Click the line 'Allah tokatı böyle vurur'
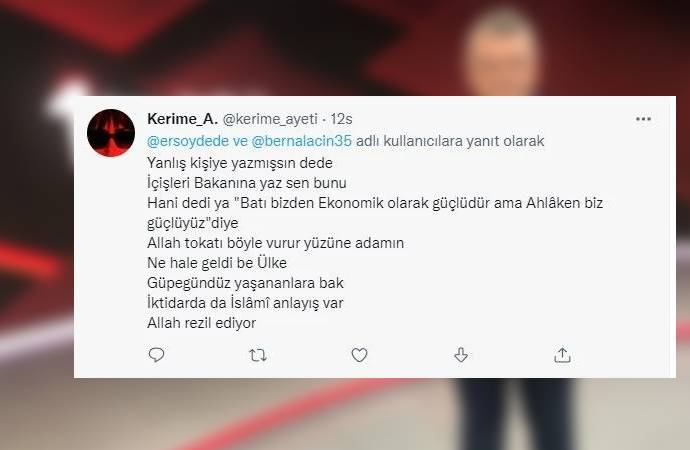 275,243
